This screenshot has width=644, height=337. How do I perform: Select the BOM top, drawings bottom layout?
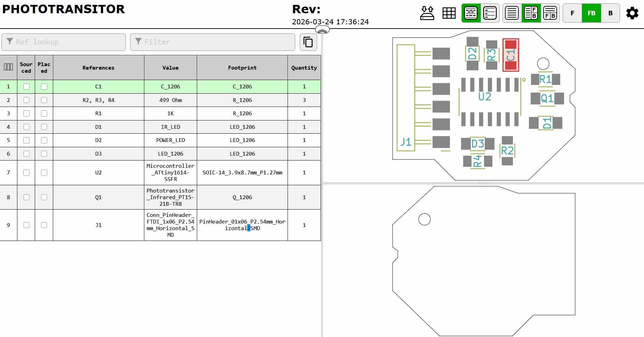tap(550, 13)
